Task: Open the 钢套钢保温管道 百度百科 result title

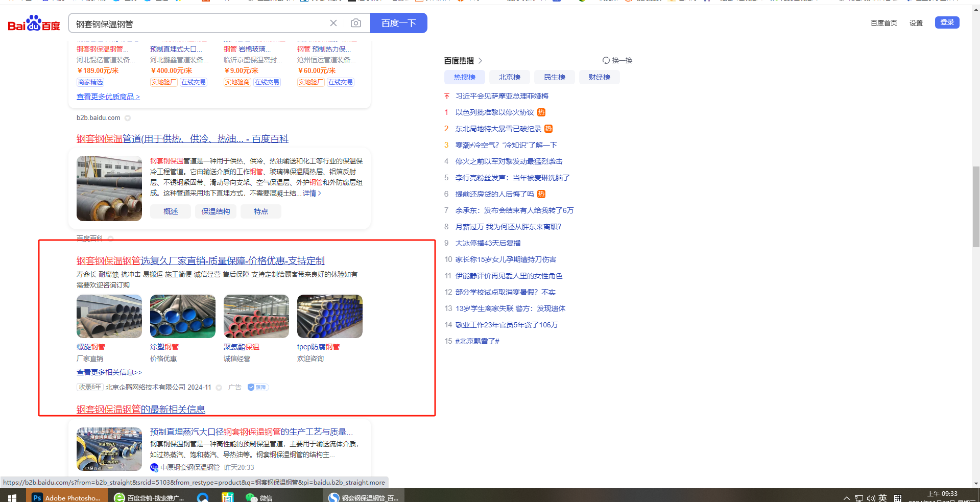Action: coord(182,139)
